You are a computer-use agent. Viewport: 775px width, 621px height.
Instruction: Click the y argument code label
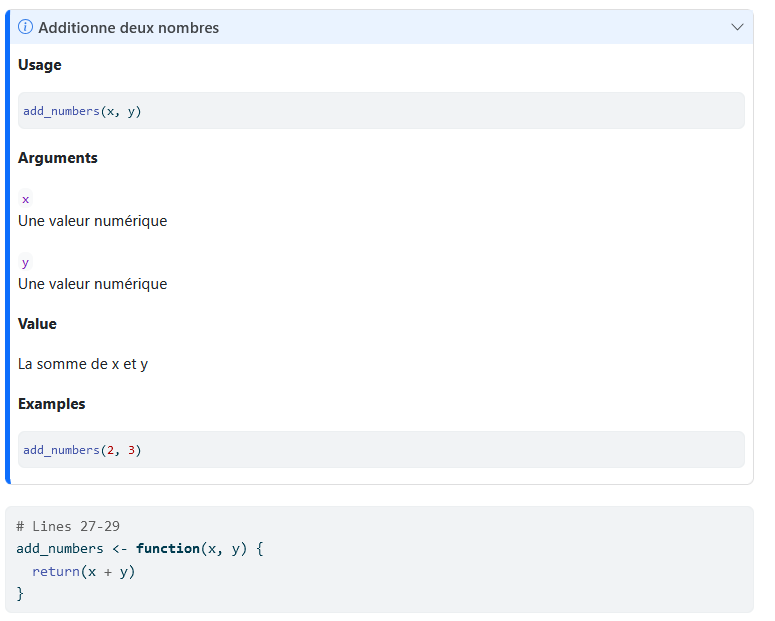[25, 262]
